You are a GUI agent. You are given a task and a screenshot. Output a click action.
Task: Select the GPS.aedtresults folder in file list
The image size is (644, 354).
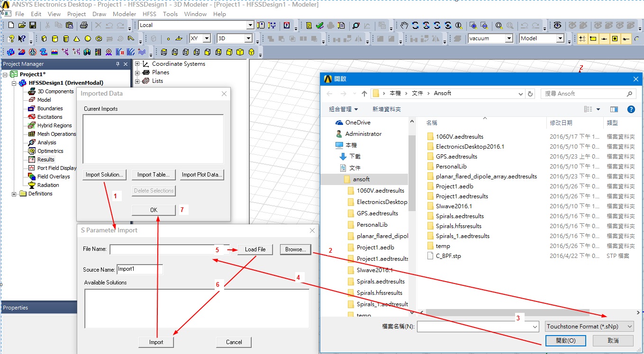[x=456, y=157]
